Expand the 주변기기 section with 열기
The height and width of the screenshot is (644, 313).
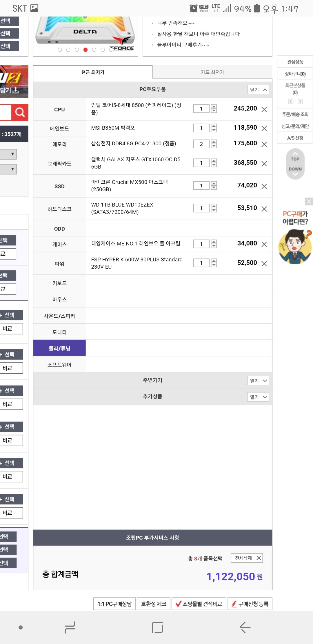pos(258,381)
